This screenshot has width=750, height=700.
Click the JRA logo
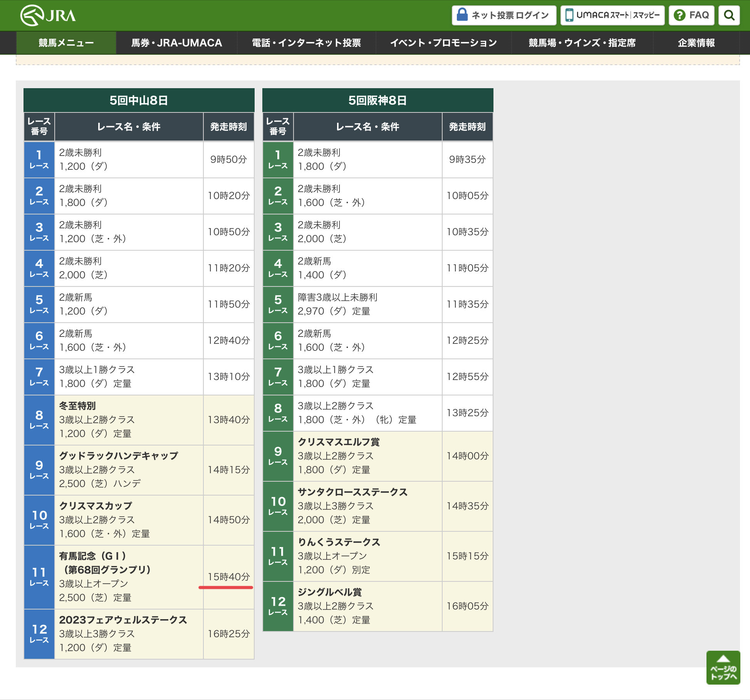[48, 15]
